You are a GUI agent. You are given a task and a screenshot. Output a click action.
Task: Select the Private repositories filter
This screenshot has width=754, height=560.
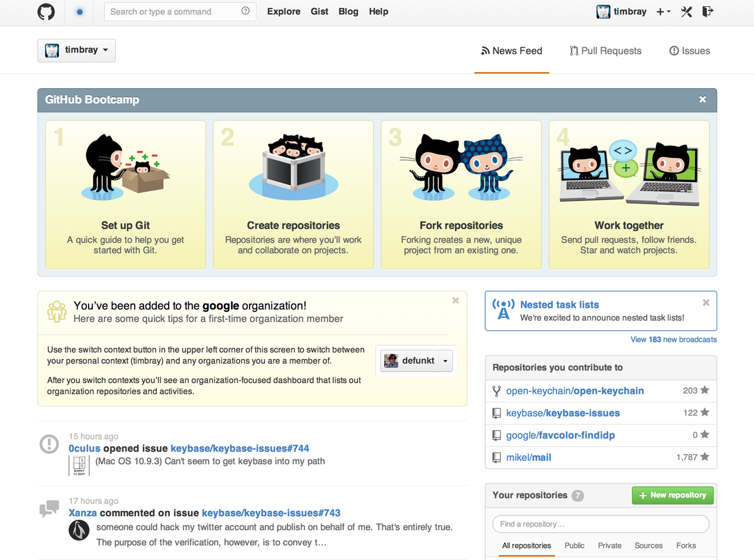click(x=609, y=546)
